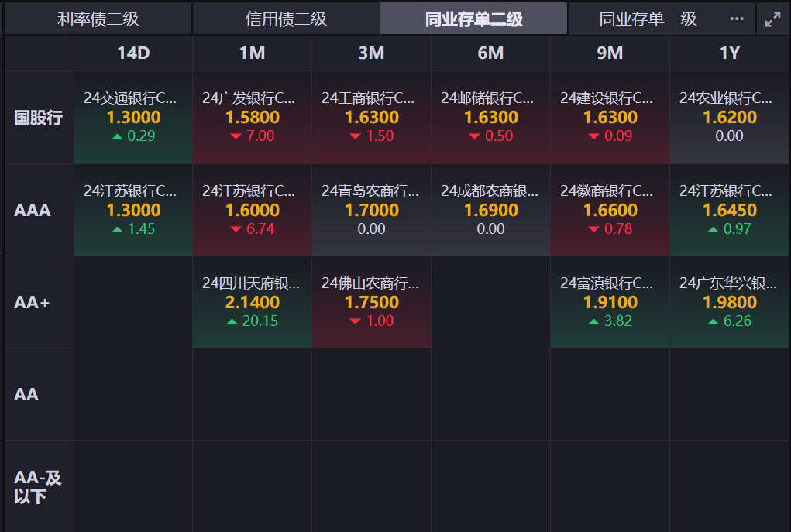The height and width of the screenshot is (532, 791).
Task: Click the 2.1400 yield value
Action: click(x=253, y=303)
